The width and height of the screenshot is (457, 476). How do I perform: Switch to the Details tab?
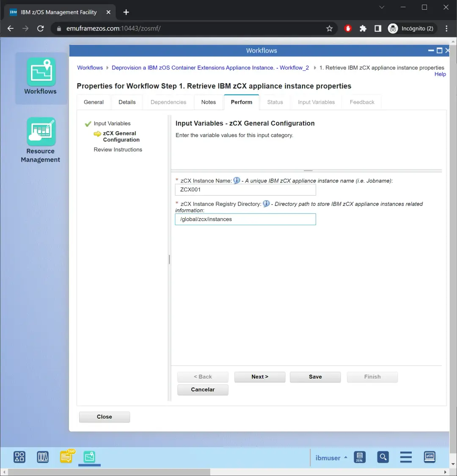point(127,102)
